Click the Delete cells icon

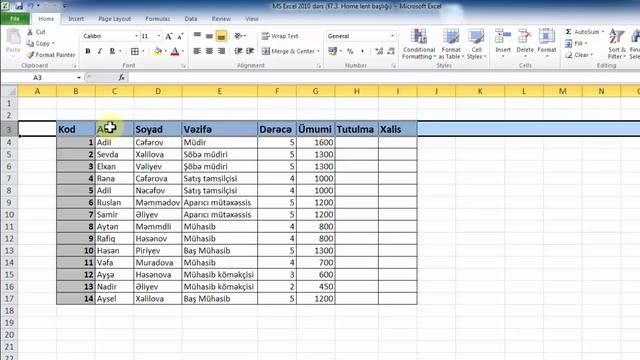pos(525,37)
